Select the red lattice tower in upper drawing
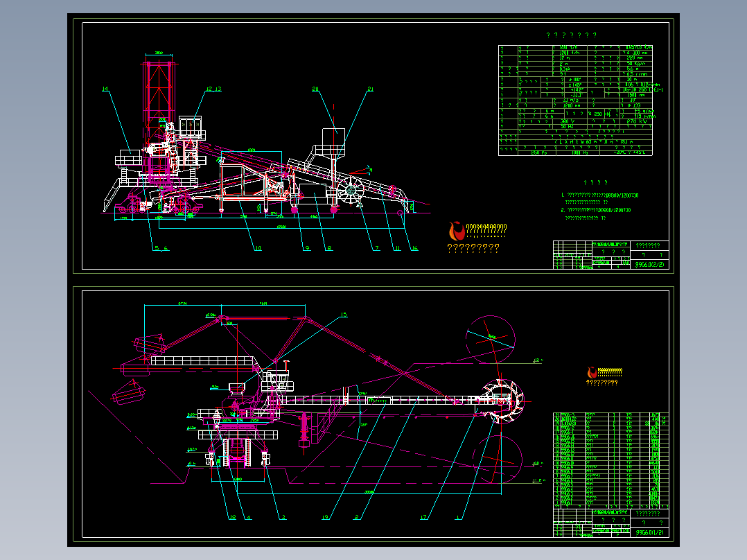The image size is (747, 560). tap(159, 98)
